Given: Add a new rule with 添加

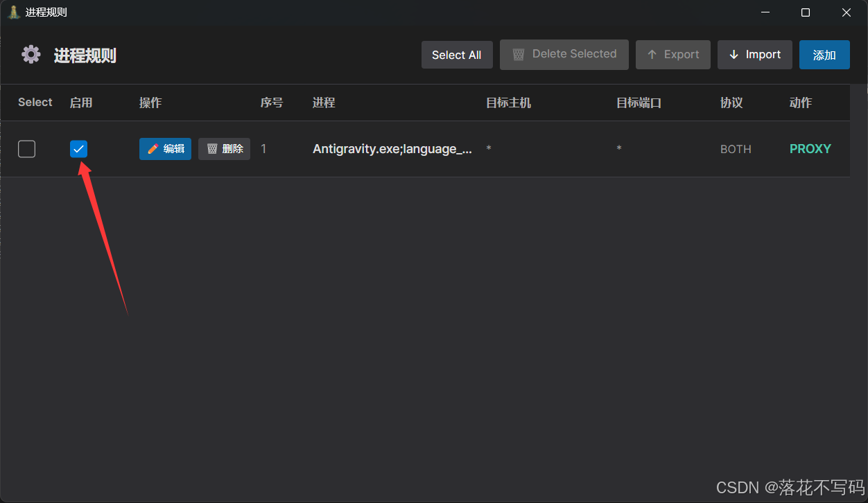Looking at the screenshot, I should [824, 54].
